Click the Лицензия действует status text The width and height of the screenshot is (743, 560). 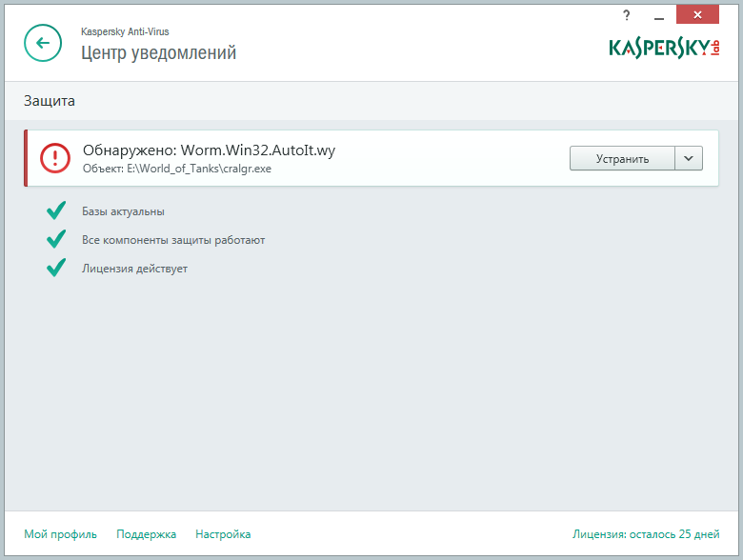pyautogui.click(x=134, y=269)
